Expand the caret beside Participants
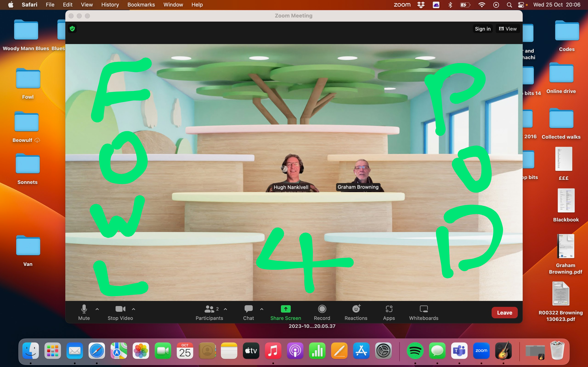 pyautogui.click(x=226, y=309)
